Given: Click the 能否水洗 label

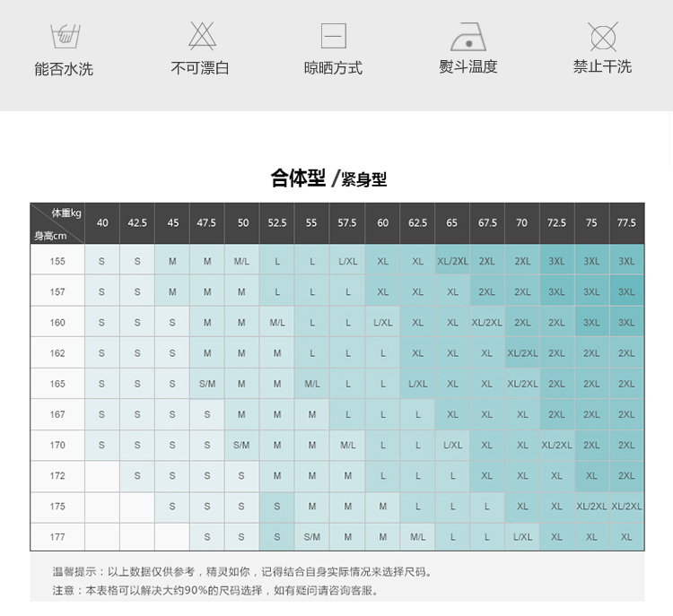Looking at the screenshot, I should (x=64, y=69).
